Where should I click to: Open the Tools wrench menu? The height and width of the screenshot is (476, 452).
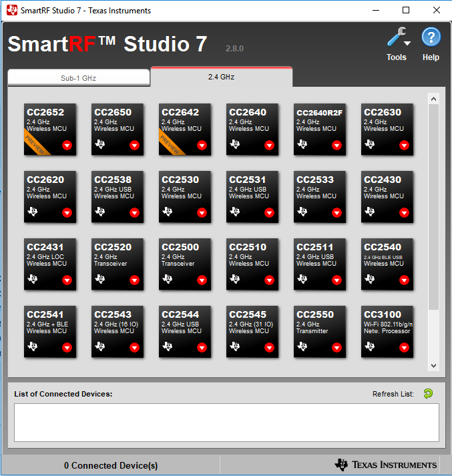pos(399,37)
